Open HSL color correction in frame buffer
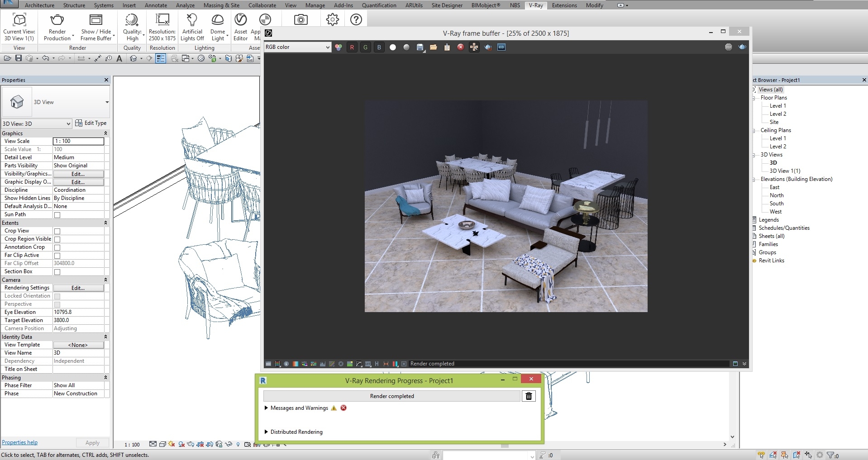The width and height of the screenshot is (868, 460). 305,364
